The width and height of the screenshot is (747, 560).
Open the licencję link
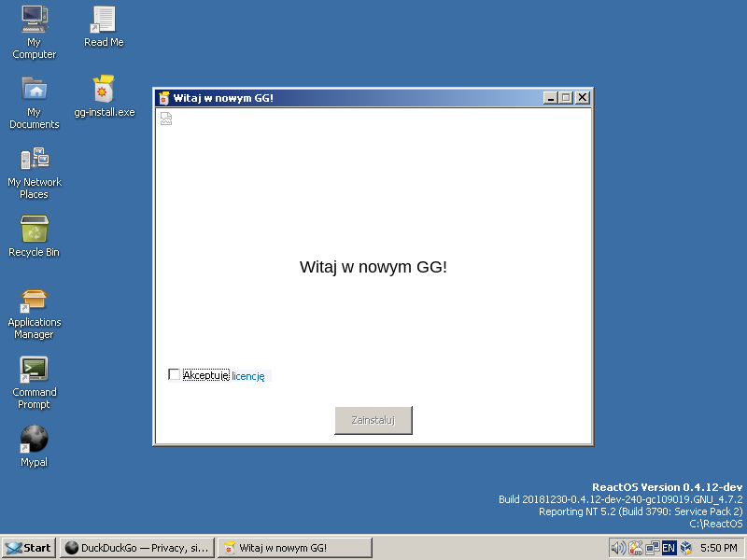[247, 376]
